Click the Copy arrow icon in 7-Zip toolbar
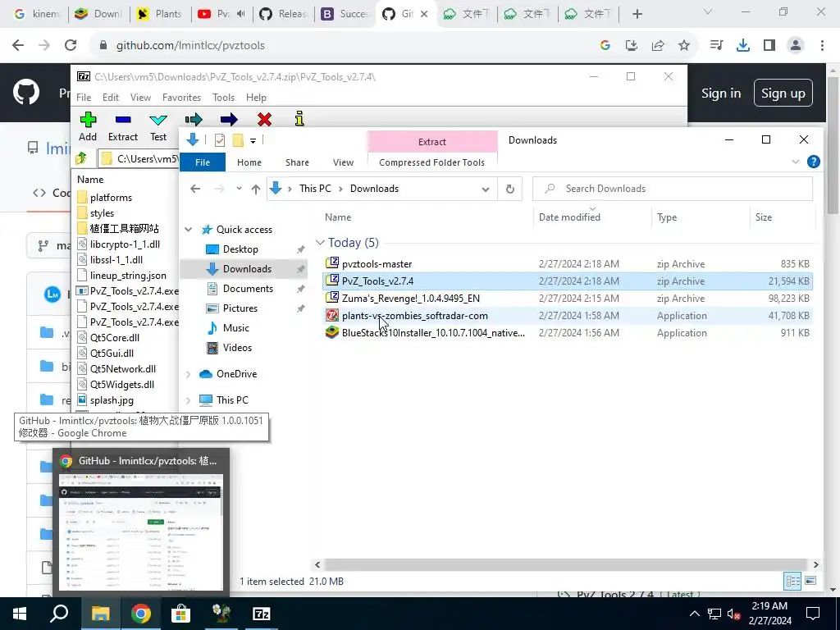Viewport: 840px width, 630px height. 194,120
